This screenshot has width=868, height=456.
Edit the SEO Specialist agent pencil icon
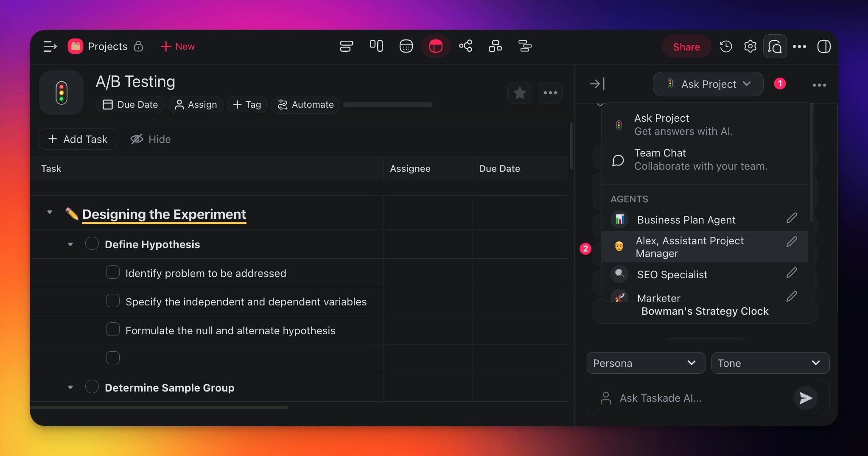pos(792,273)
